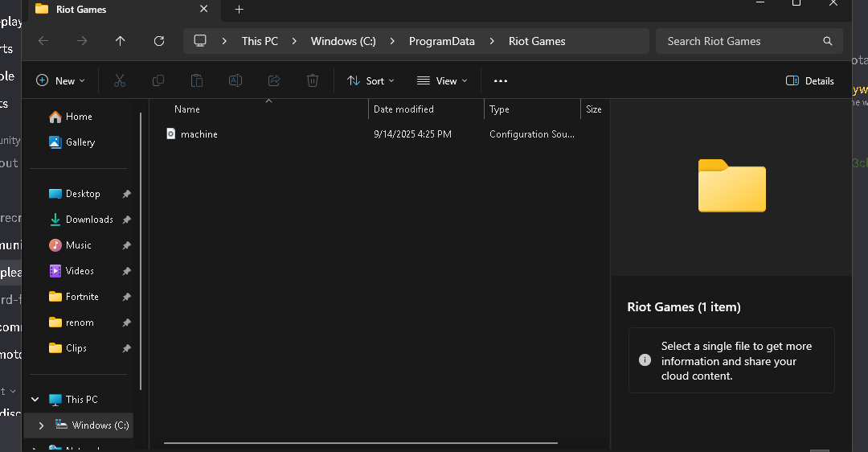Open the New dropdown menu
This screenshot has height=452, width=868.
click(60, 81)
